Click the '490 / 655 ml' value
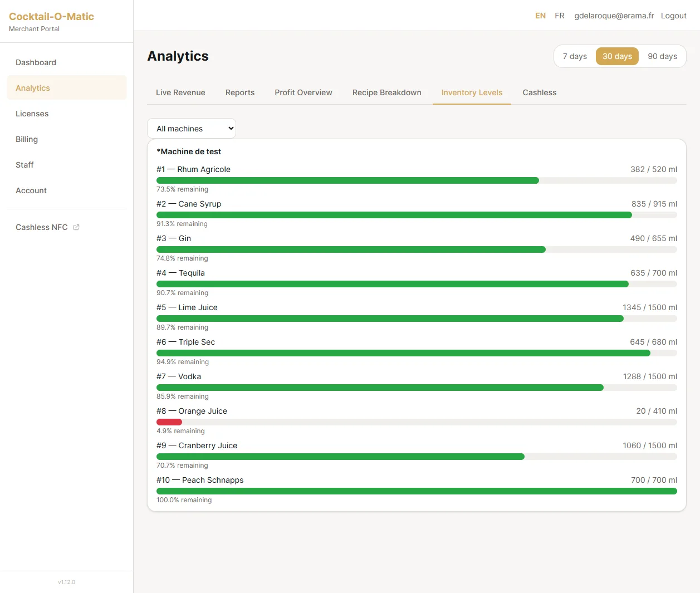The image size is (700, 593). pos(654,238)
